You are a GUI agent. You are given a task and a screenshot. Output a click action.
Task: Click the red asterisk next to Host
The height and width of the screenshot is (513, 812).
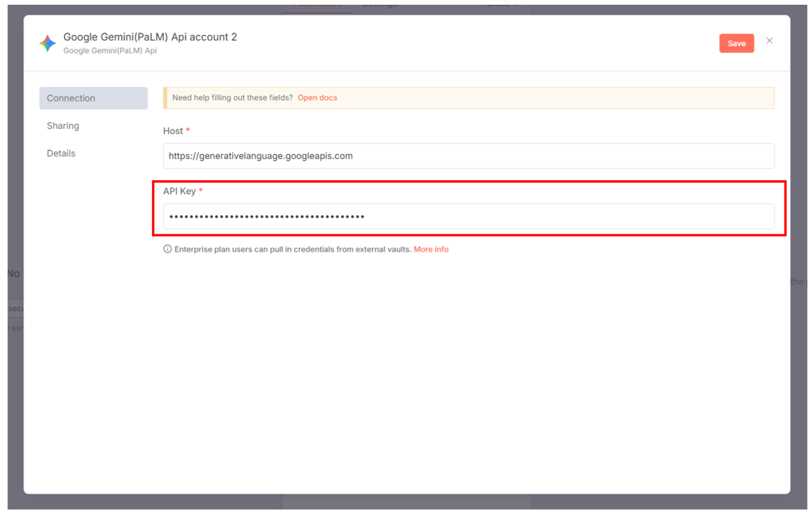[x=188, y=131]
